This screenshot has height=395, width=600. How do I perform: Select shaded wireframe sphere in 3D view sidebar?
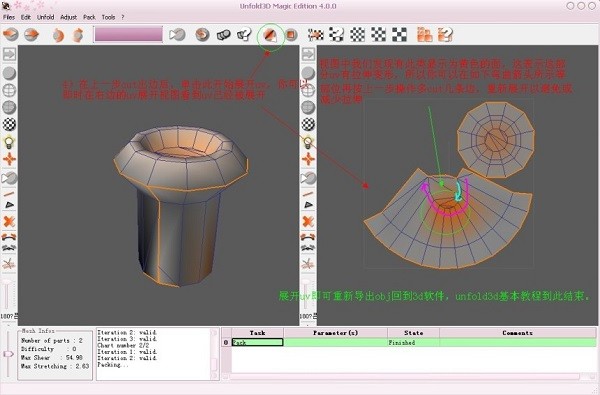(9, 108)
